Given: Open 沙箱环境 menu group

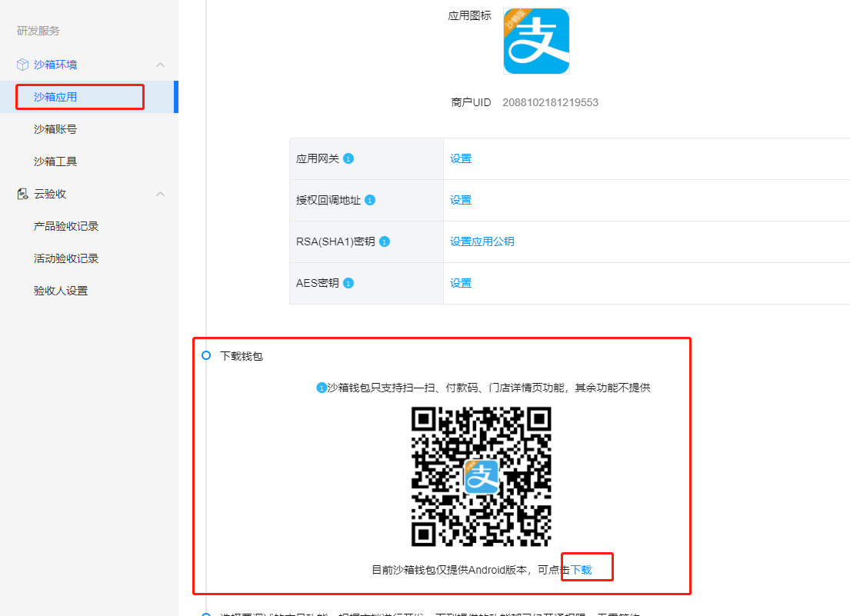Looking at the screenshot, I should point(89,65).
